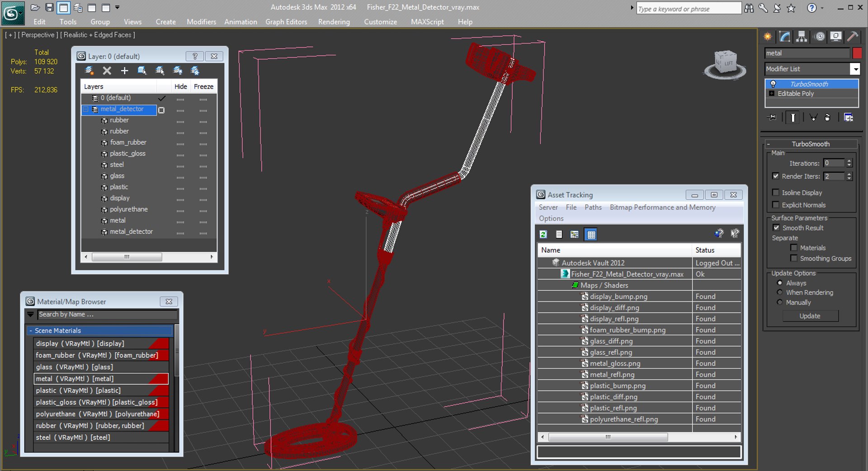
Task: Expand Editable Poly sub-object levels
Action: [772, 94]
